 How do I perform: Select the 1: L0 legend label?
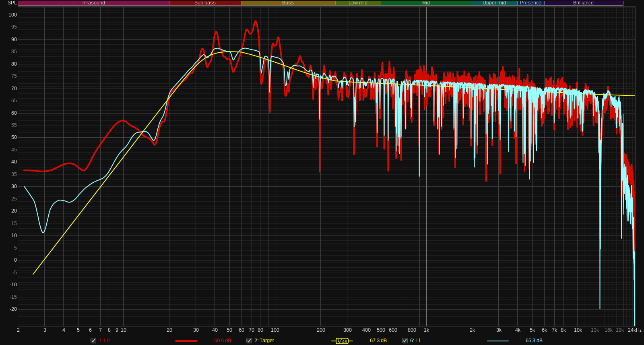pyautogui.click(x=104, y=341)
